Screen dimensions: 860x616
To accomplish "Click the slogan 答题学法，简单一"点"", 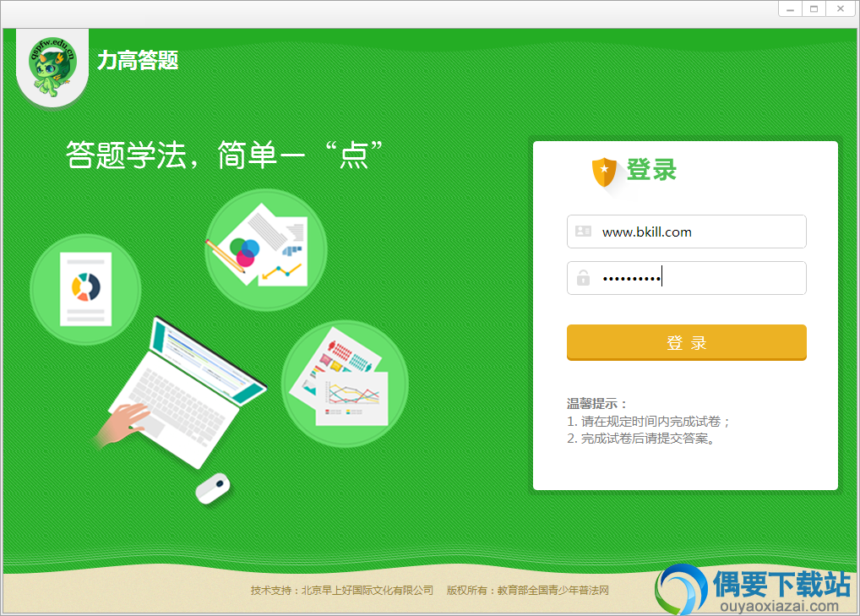I will (x=225, y=154).
